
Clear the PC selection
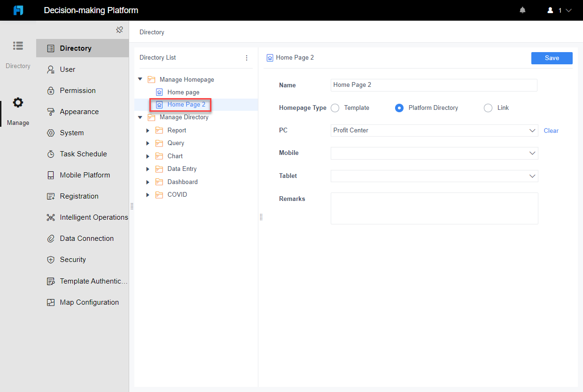coord(551,131)
